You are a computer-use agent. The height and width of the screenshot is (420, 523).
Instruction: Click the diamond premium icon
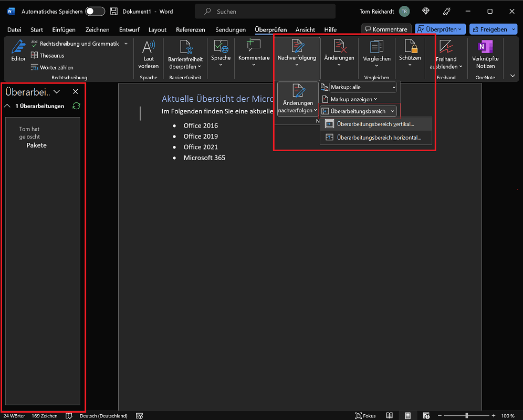pyautogui.click(x=426, y=12)
